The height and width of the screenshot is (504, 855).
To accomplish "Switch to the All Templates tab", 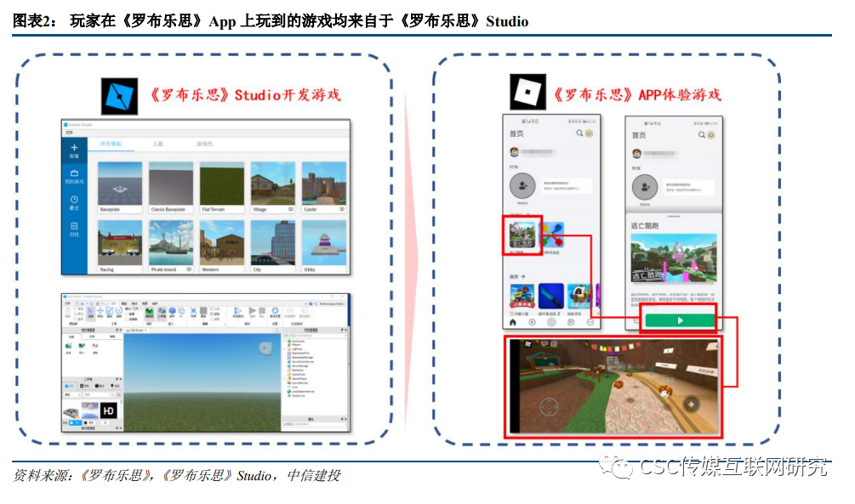I will point(111,144).
